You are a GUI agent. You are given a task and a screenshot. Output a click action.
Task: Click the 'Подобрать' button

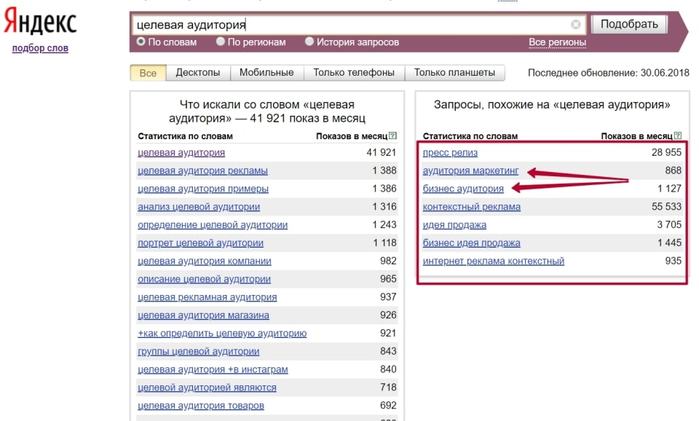[629, 24]
